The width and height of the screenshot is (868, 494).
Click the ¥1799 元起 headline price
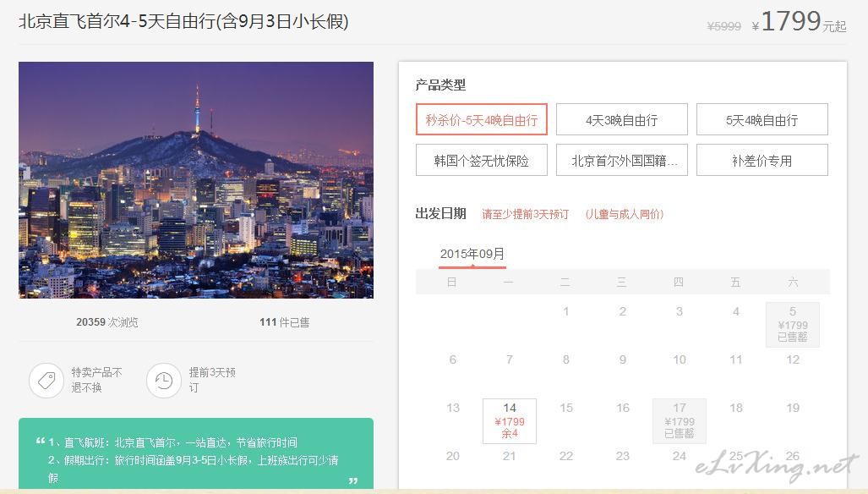pyautogui.click(x=799, y=22)
